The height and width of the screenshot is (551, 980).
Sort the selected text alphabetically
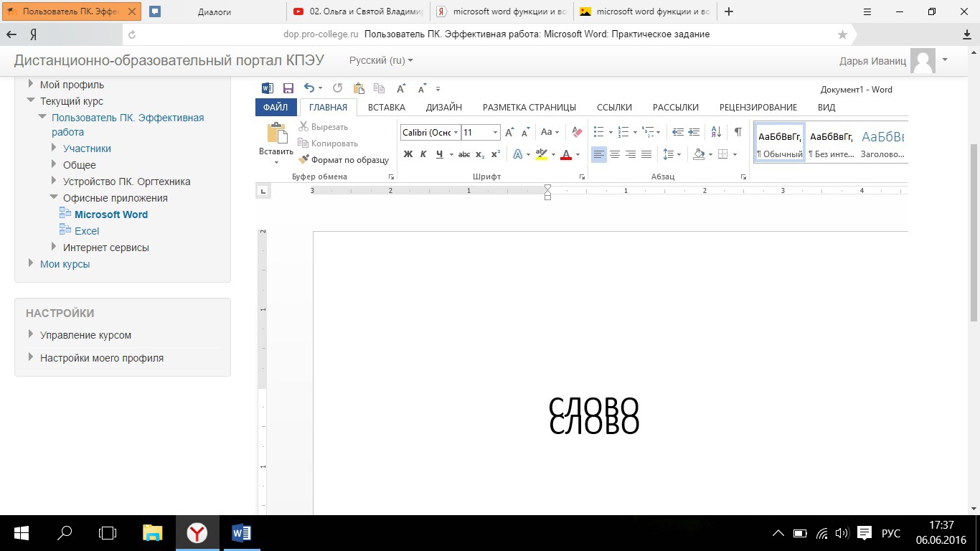(x=716, y=132)
